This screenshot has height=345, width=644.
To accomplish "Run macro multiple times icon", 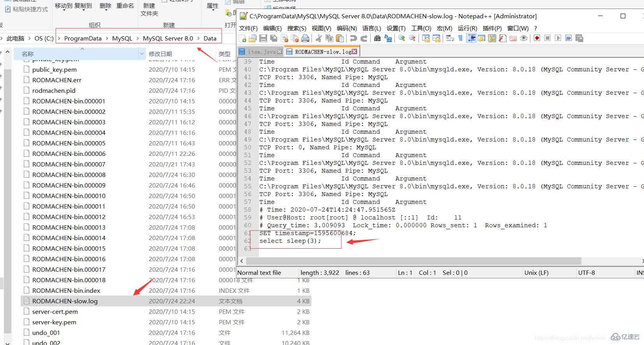I will [568, 38].
